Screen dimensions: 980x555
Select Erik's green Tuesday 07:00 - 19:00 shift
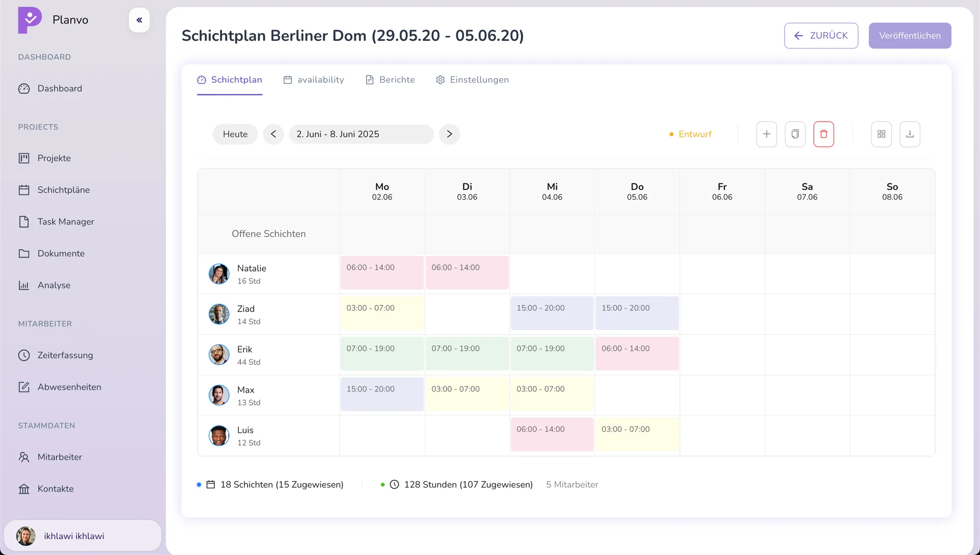[467, 354]
